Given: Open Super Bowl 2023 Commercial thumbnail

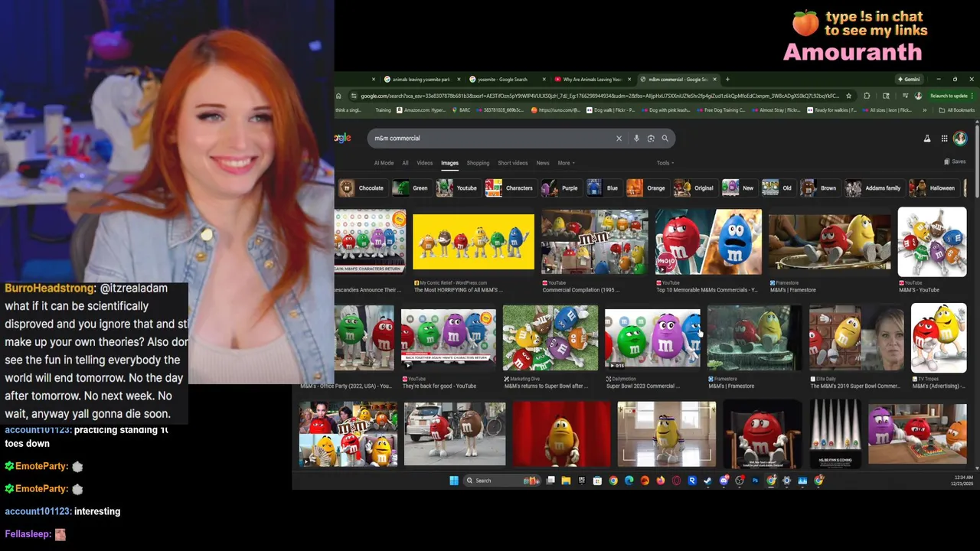Looking at the screenshot, I should point(652,338).
